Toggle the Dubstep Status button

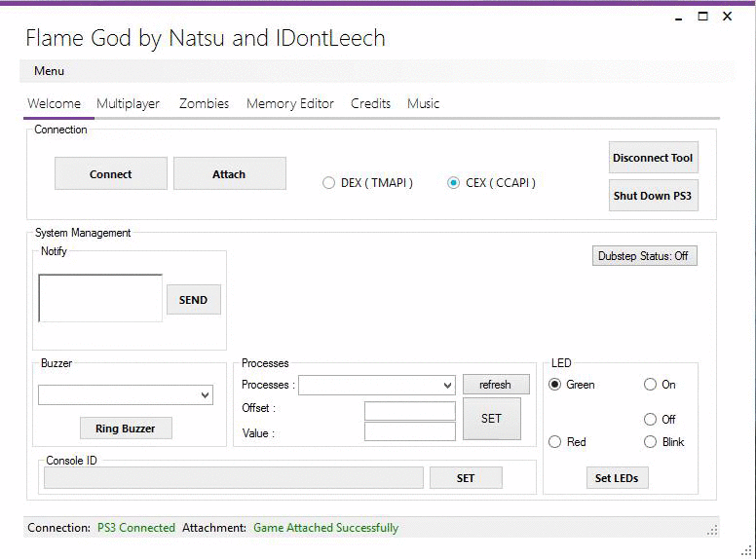[x=644, y=256]
